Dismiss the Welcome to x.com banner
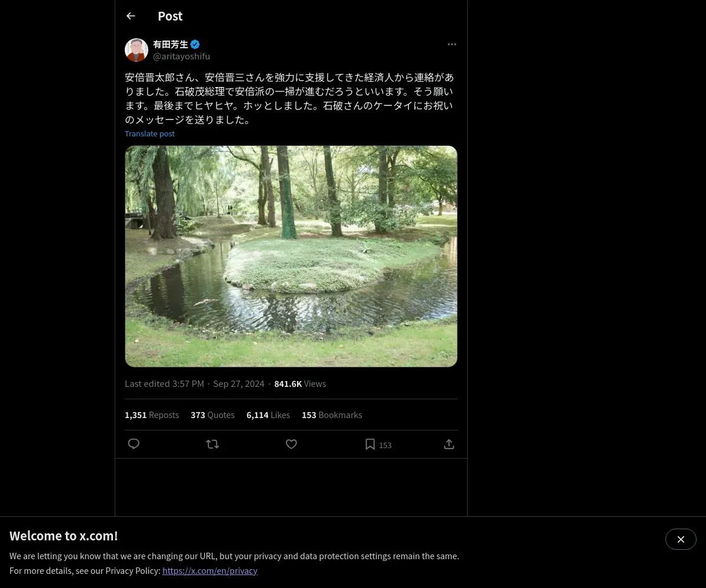 click(681, 539)
